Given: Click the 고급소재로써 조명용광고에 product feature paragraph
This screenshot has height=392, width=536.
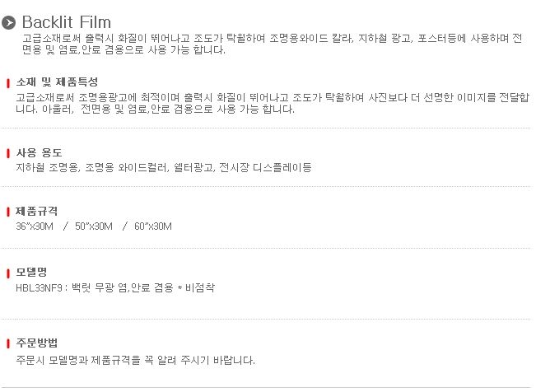Looking at the screenshot, I should point(273,103).
